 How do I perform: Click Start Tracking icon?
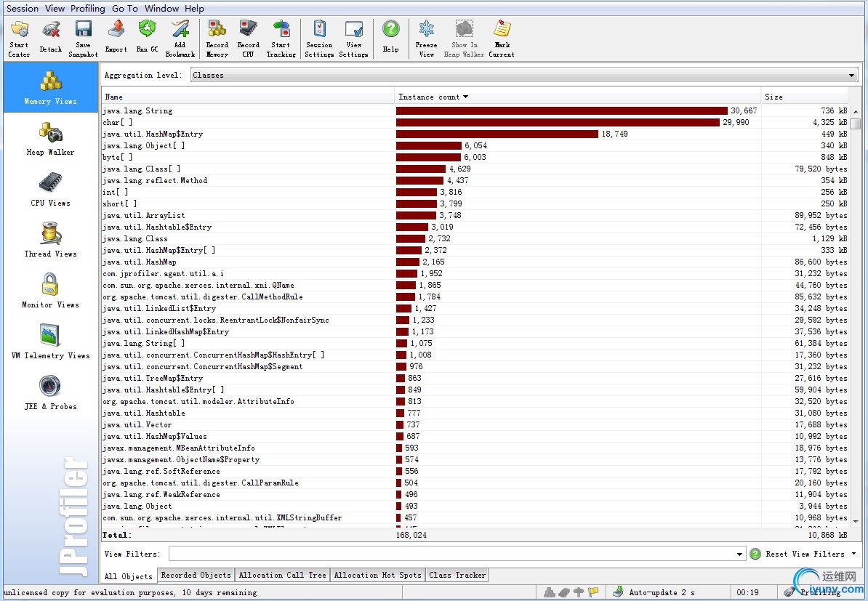click(x=281, y=39)
